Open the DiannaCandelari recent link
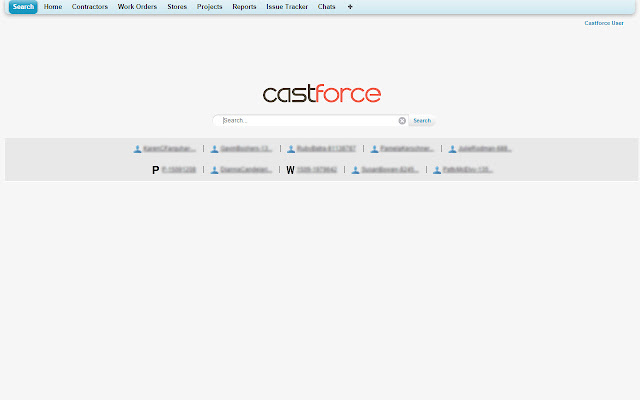640x400 pixels. (246, 169)
